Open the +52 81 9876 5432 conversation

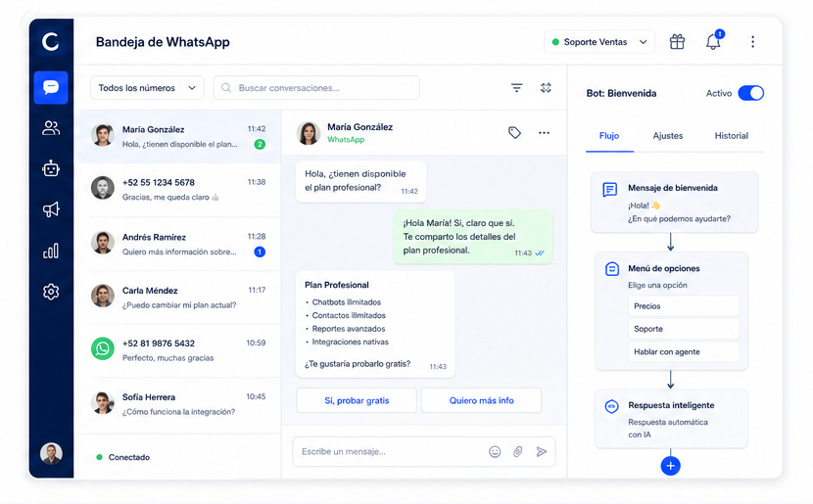click(178, 350)
